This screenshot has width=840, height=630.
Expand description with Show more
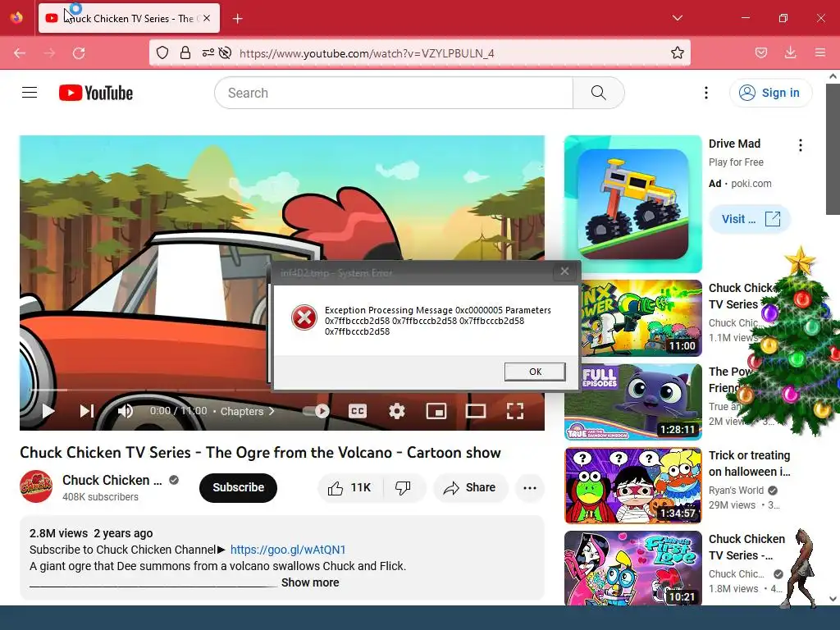[x=310, y=582]
